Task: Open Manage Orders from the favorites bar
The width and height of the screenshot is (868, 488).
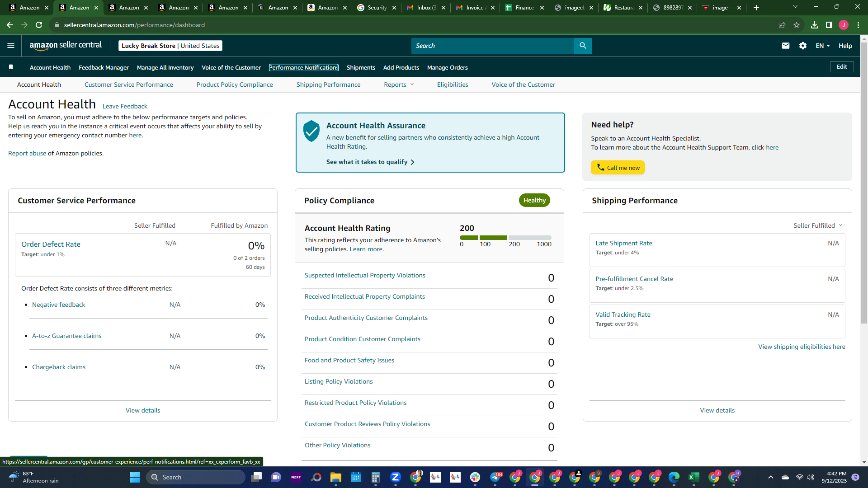Action: (x=448, y=67)
